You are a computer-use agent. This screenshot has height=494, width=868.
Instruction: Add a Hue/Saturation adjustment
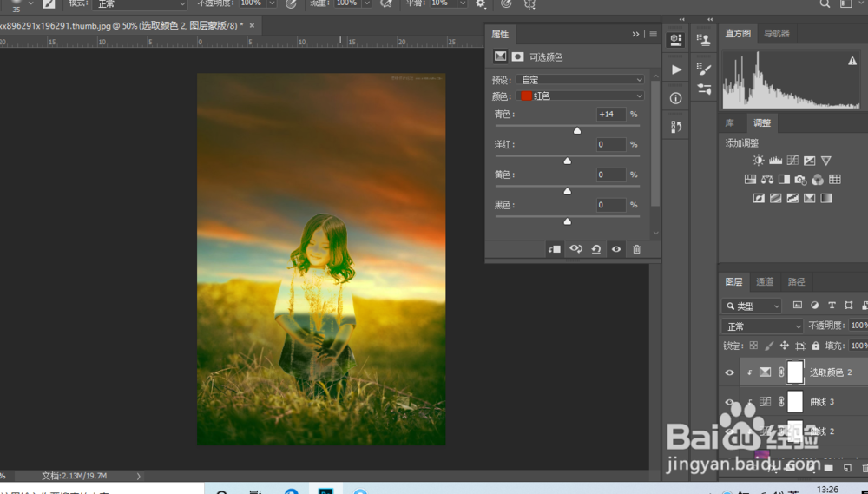750,180
